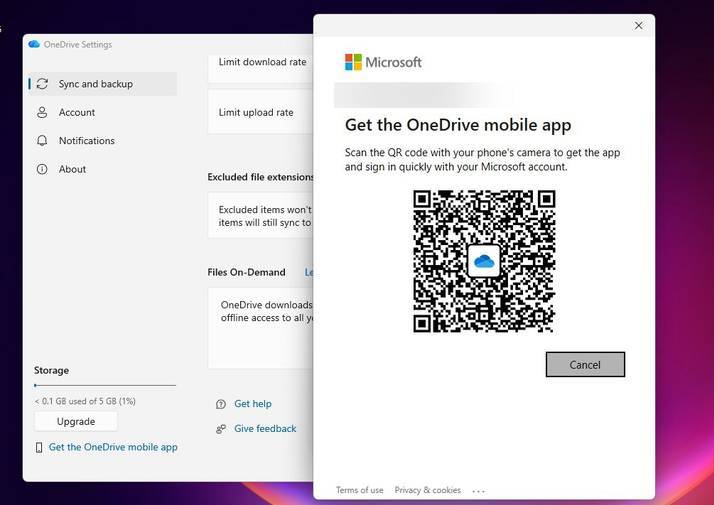Open the Sync and backup section
Viewport: 714px width, 505px height.
(103, 84)
